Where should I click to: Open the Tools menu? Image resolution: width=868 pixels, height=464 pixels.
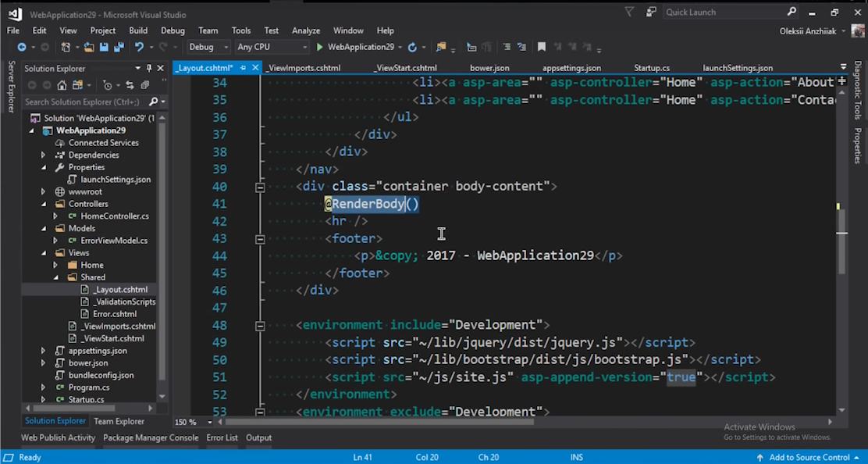tap(240, 30)
